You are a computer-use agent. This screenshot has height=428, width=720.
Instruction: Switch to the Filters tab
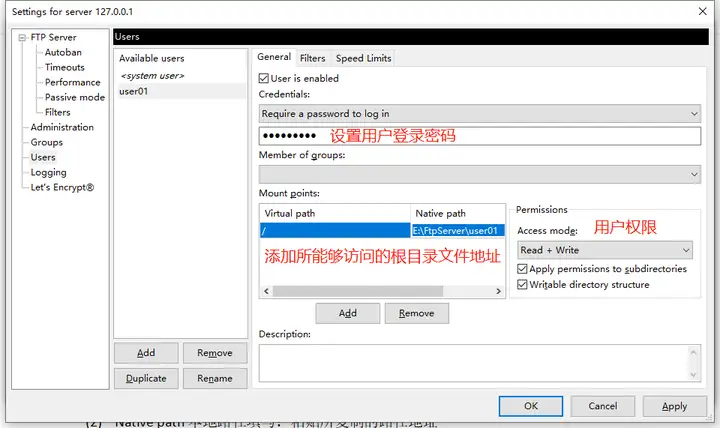[x=312, y=58]
